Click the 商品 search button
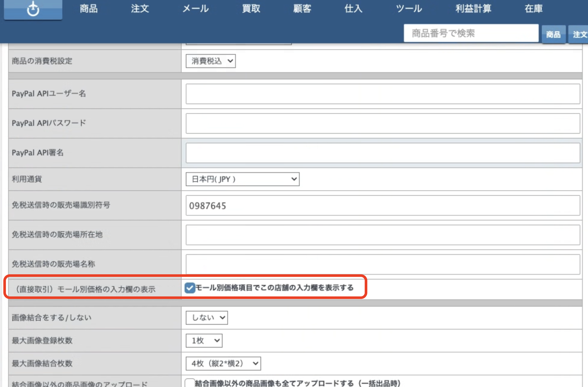The image size is (588, 387). [x=554, y=35]
